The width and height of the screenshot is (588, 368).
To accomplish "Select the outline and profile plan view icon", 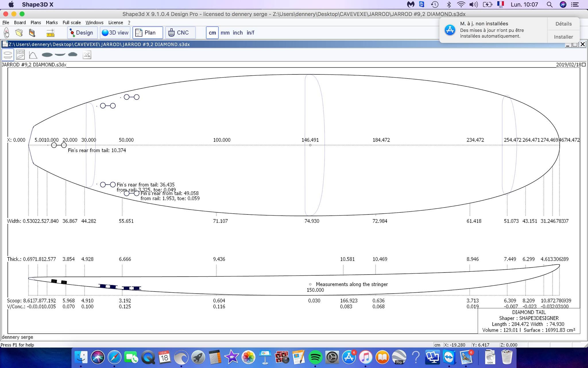I will (x=8, y=55).
